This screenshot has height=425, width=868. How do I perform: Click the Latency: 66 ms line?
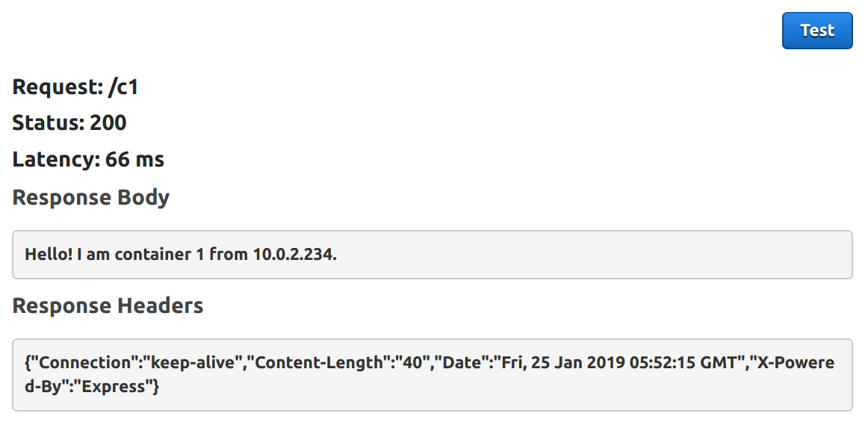[88, 159]
